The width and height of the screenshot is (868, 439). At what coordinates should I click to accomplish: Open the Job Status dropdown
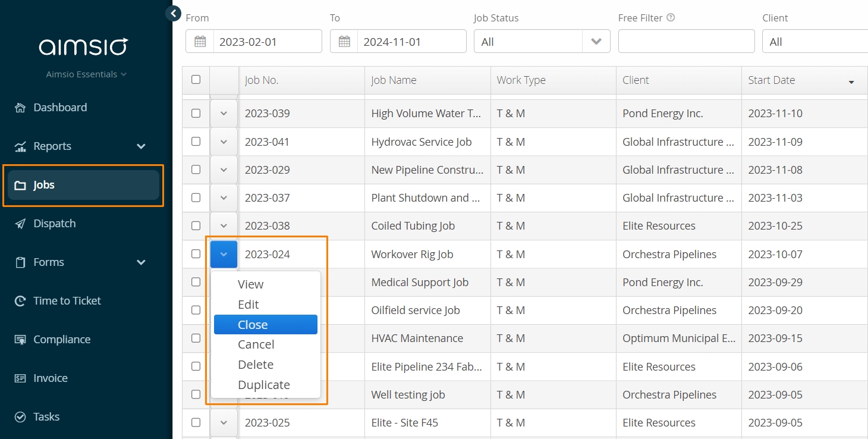pos(542,42)
